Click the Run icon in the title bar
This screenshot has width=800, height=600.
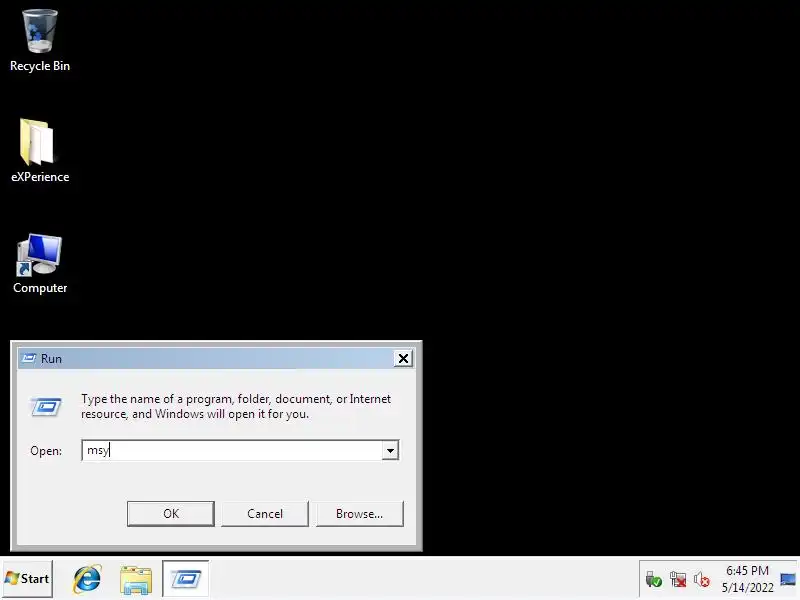(x=29, y=359)
